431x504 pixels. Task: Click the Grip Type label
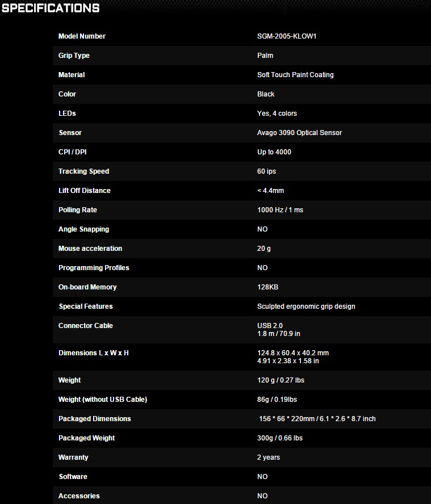[74, 56]
